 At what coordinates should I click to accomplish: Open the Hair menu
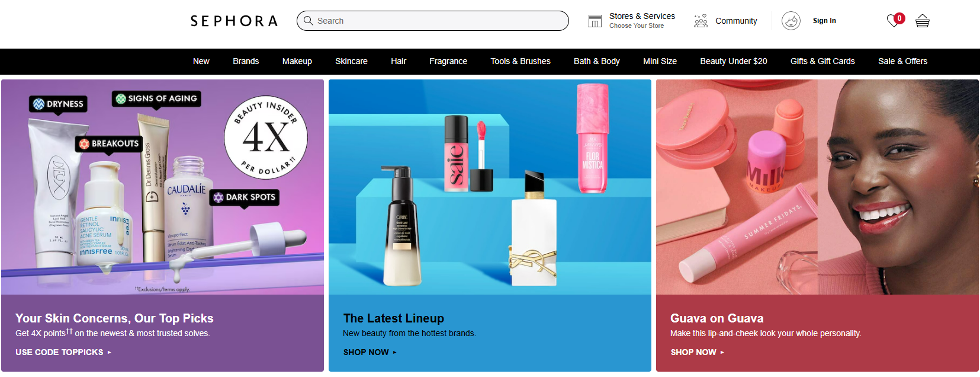399,61
